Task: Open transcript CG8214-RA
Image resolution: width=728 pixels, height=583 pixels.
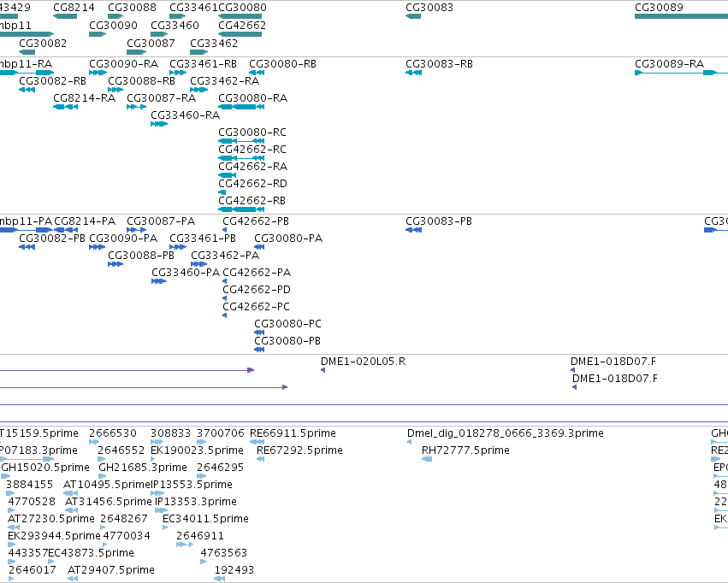Action: [x=85, y=97]
